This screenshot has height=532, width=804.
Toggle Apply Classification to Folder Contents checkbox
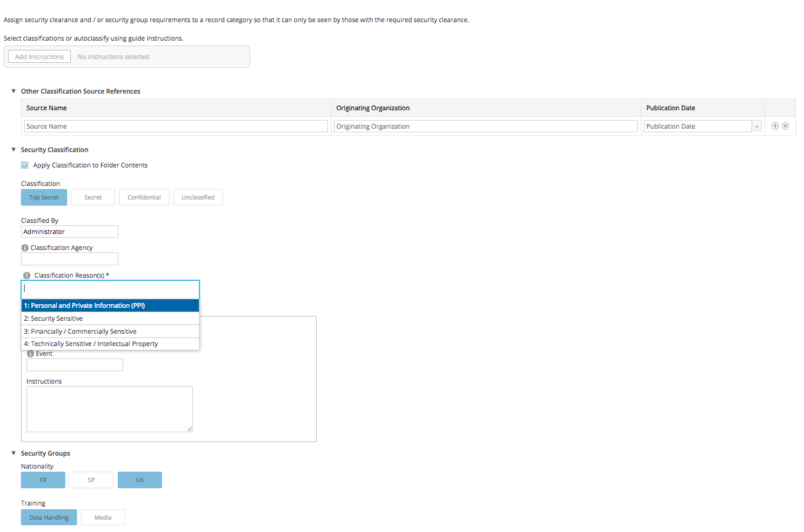pyautogui.click(x=25, y=165)
